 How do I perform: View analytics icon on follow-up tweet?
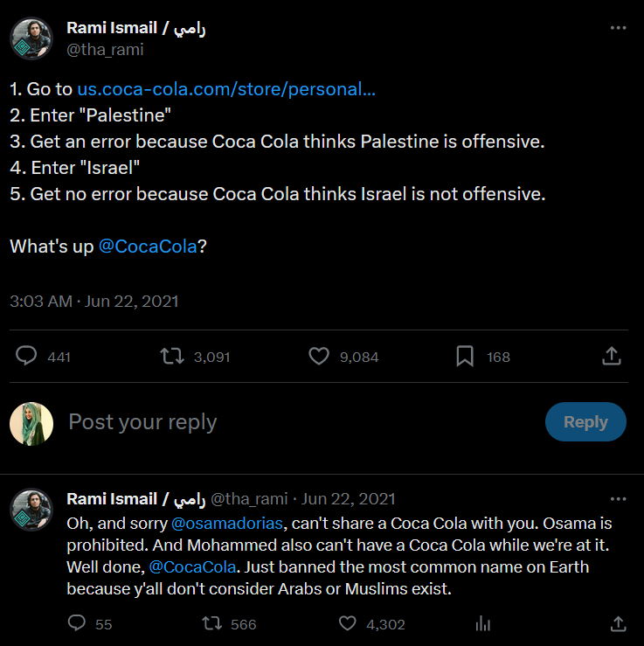[x=482, y=623]
